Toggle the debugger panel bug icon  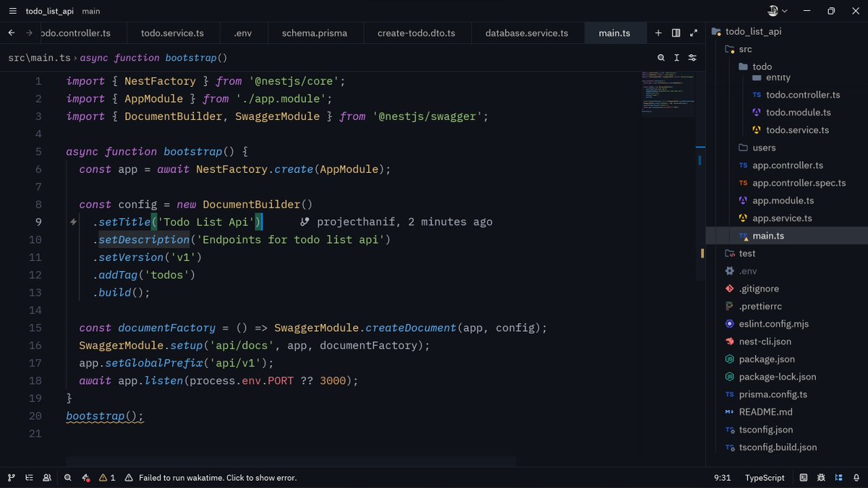click(821, 478)
